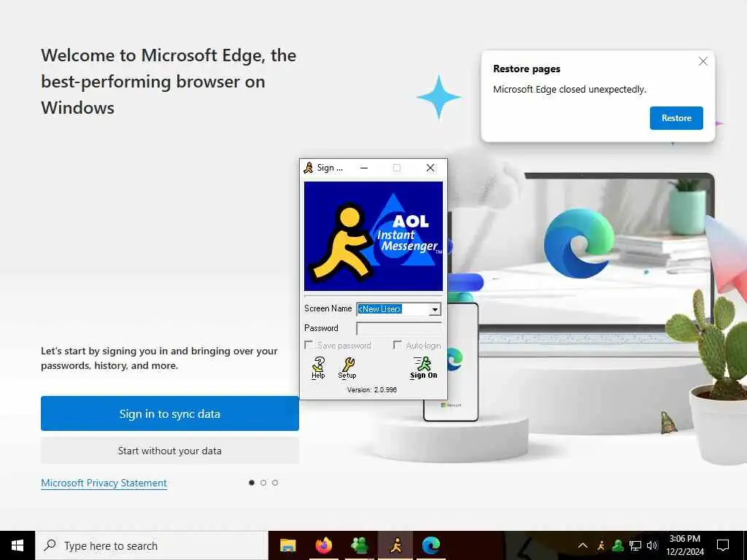Screen dimensions: 747x560
Task: Choose Start without your data
Action: pos(169,451)
